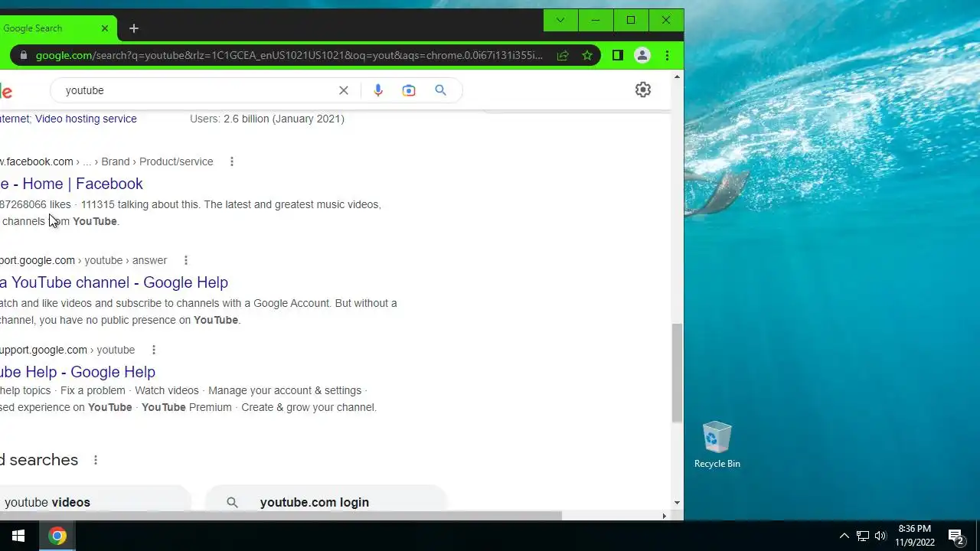Screen dimensions: 980x551
Task: Open the YouTube Help - Google Help link
Action: pos(77,372)
